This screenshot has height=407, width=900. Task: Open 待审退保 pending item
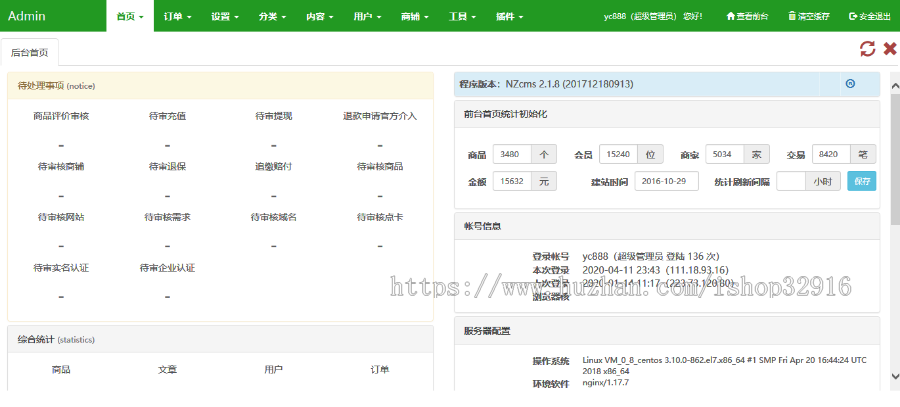click(168, 166)
